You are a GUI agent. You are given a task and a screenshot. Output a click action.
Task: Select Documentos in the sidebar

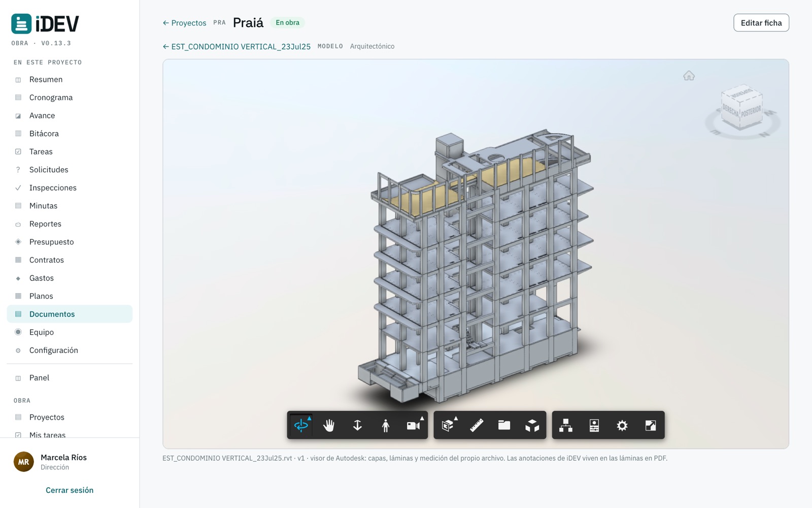tap(70, 314)
